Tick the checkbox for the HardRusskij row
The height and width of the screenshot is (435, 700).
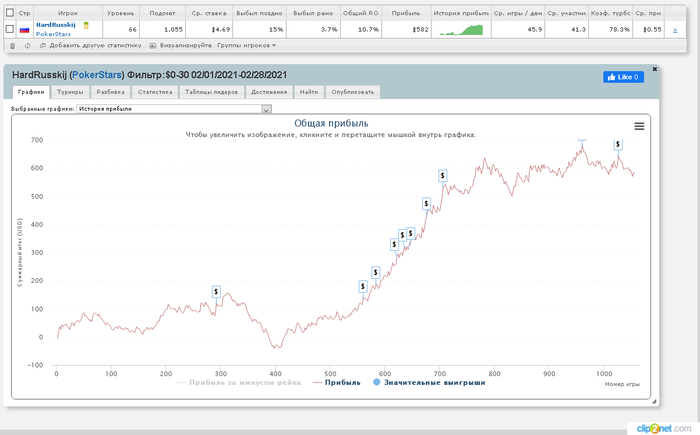click(10, 29)
